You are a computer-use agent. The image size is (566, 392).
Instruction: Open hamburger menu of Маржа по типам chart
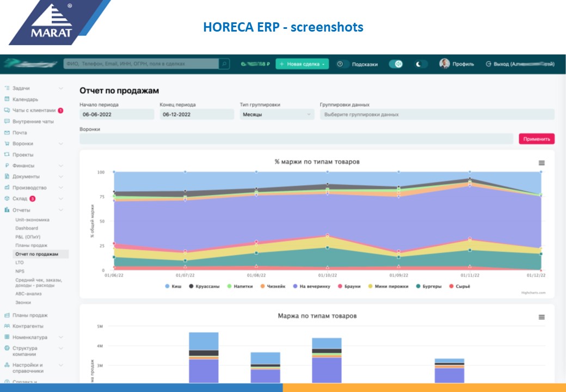[x=542, y=317]
